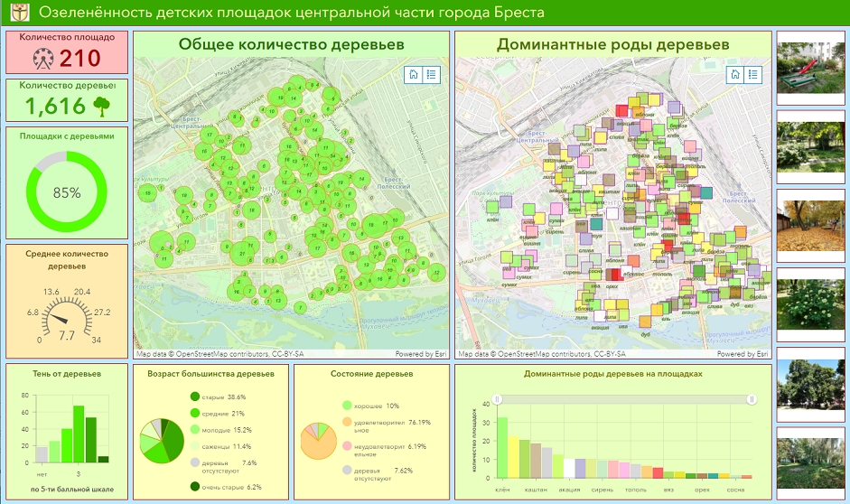The width and height of the screenshot is (850, 504).
Task: Click the city crest logo in the header
Action: (x=20, y=13)
